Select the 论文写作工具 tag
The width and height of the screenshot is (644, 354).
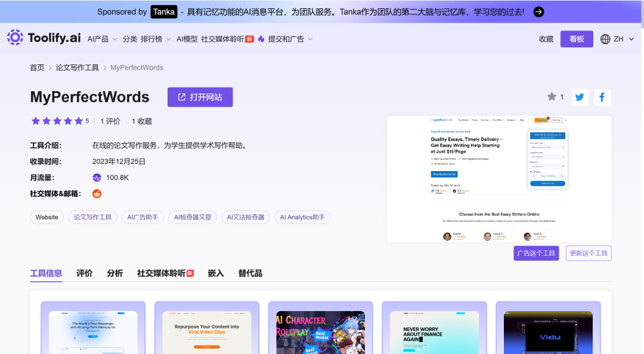click(92, 218)
